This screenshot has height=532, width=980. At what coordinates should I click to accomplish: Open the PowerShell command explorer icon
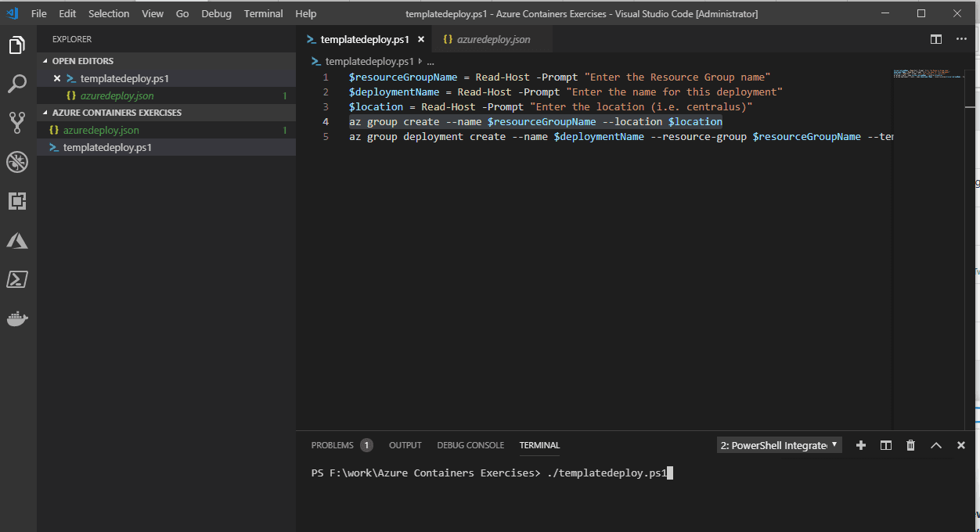17,279
